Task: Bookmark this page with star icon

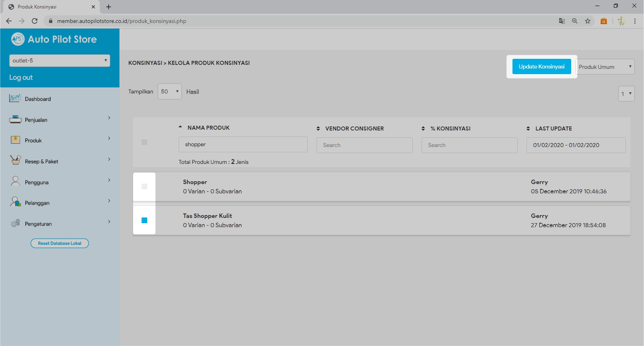Action: point(588,21)
